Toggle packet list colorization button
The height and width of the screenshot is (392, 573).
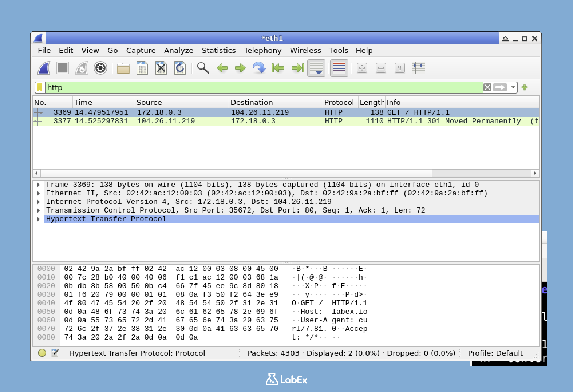click(339, 68)
